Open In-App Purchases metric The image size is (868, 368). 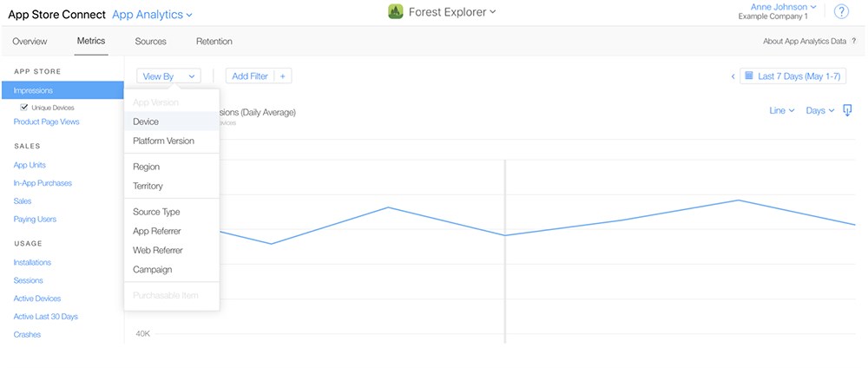click(43, 183)
